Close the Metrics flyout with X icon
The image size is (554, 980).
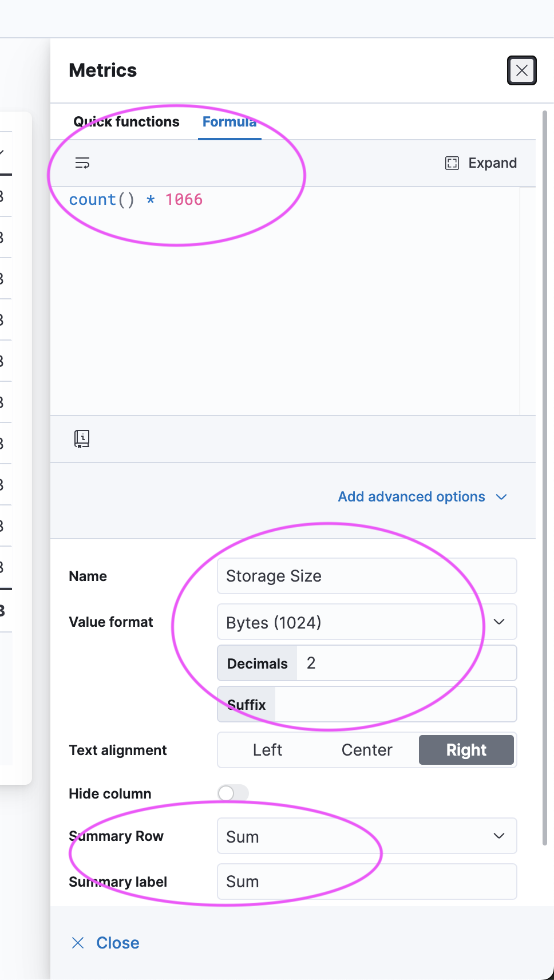521,70
